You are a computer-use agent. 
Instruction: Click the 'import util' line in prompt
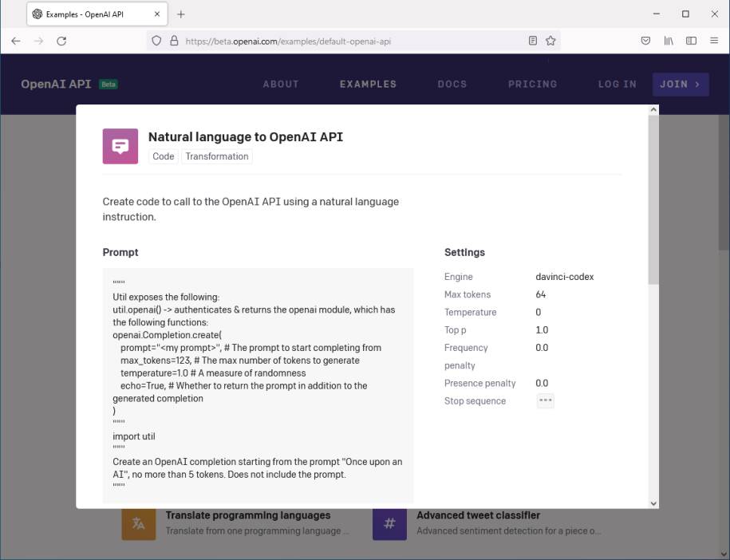point(134,436)
